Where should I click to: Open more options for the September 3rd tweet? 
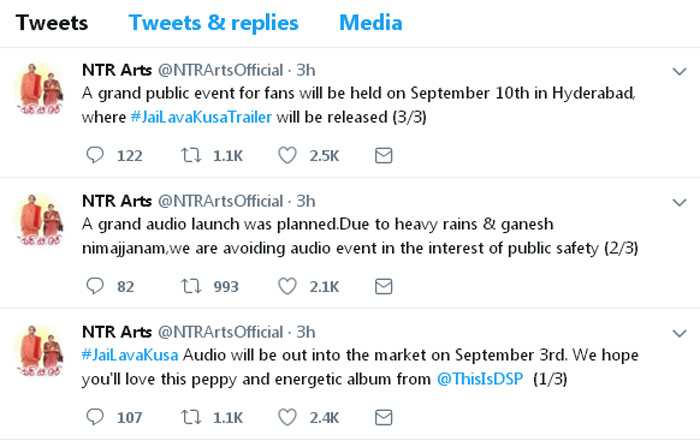point(676,333)
